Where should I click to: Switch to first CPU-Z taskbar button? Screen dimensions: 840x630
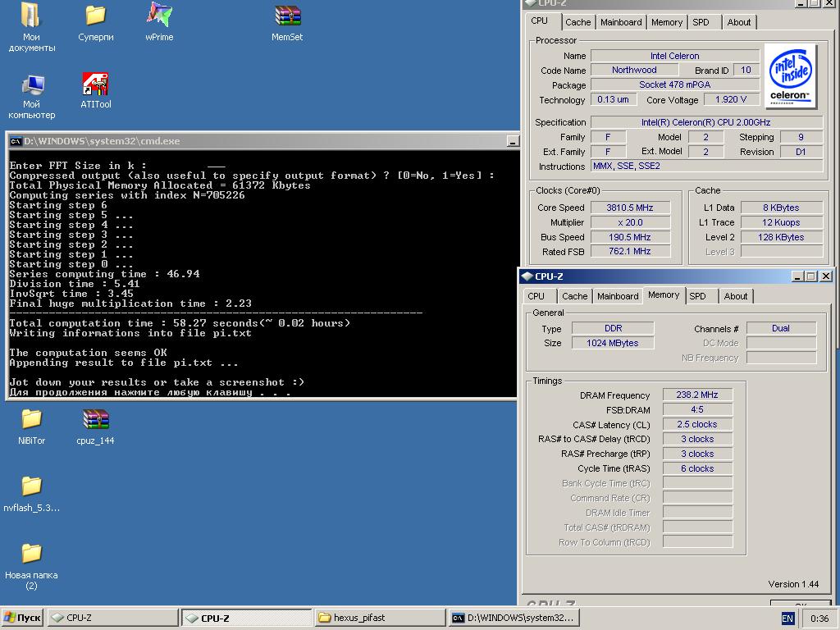[112, 618]
